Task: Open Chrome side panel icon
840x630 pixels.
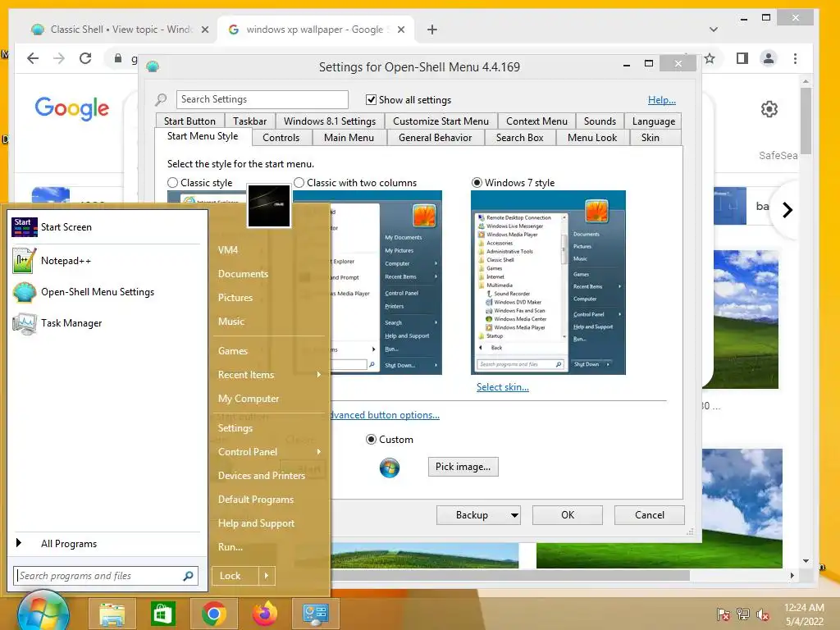Action: pyautogui.click(x=742, y=58)
